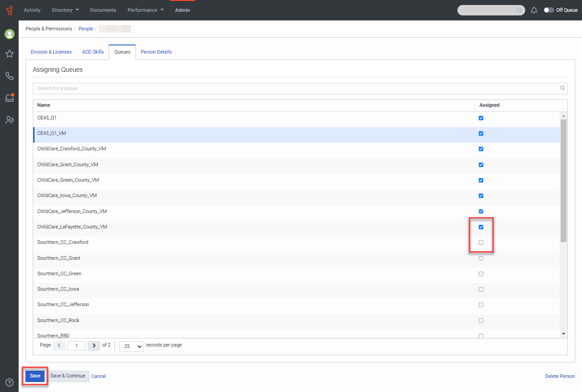The height and width of the screenshot is (392, 582).
Task: Click the top global search field
Action: pyautogui.click(x=491, y=10)
